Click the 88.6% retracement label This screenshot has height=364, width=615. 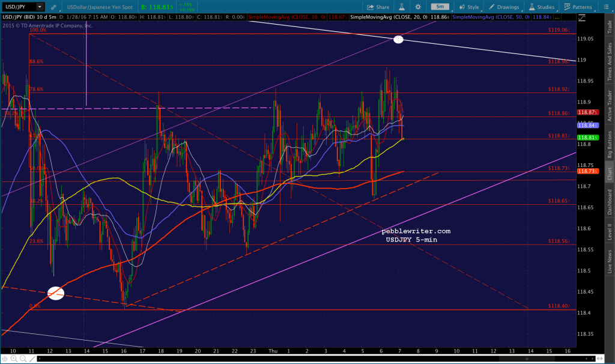pos(37,62)
